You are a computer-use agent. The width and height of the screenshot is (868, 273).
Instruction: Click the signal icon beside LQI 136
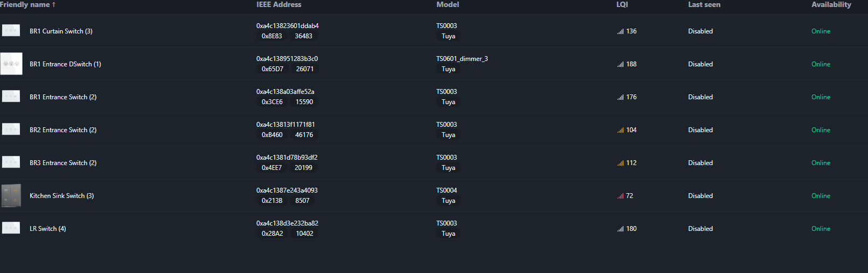click(620, 31)
